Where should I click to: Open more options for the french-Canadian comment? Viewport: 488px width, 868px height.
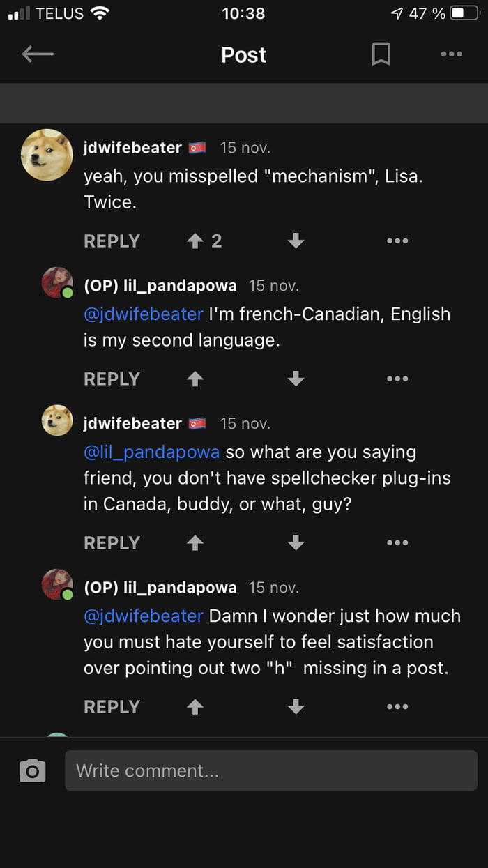tap(397, 379)
